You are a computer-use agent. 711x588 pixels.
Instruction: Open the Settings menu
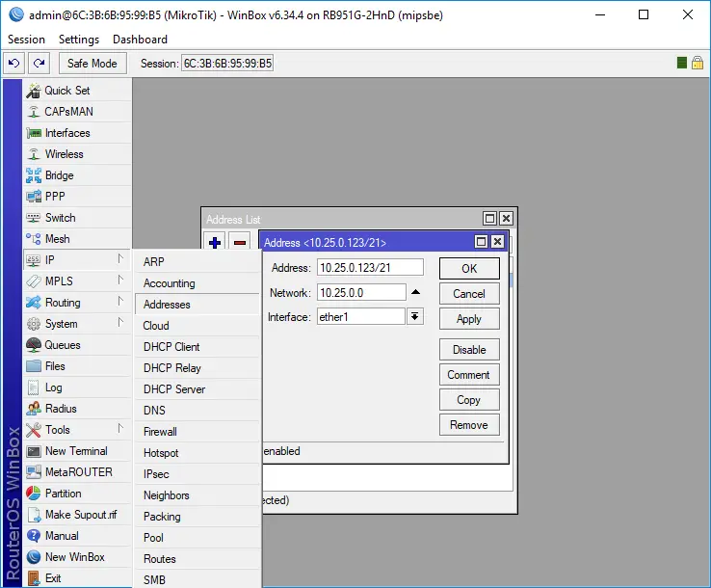(79, 40)
